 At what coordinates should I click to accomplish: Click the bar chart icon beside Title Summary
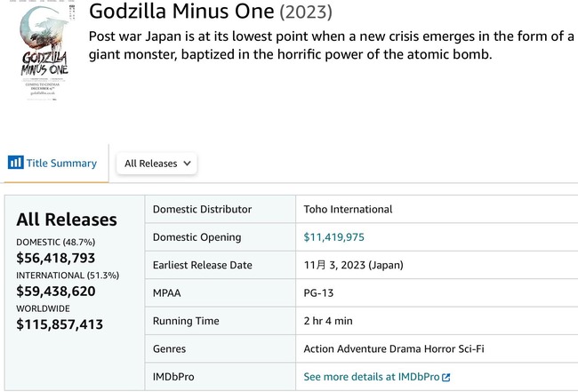15,163
